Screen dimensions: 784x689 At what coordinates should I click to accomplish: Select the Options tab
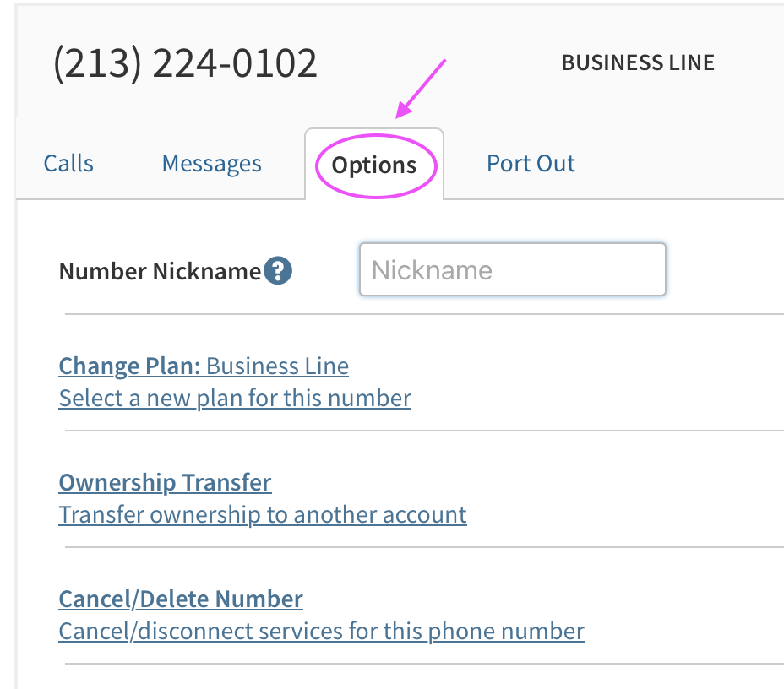[374, 165]
